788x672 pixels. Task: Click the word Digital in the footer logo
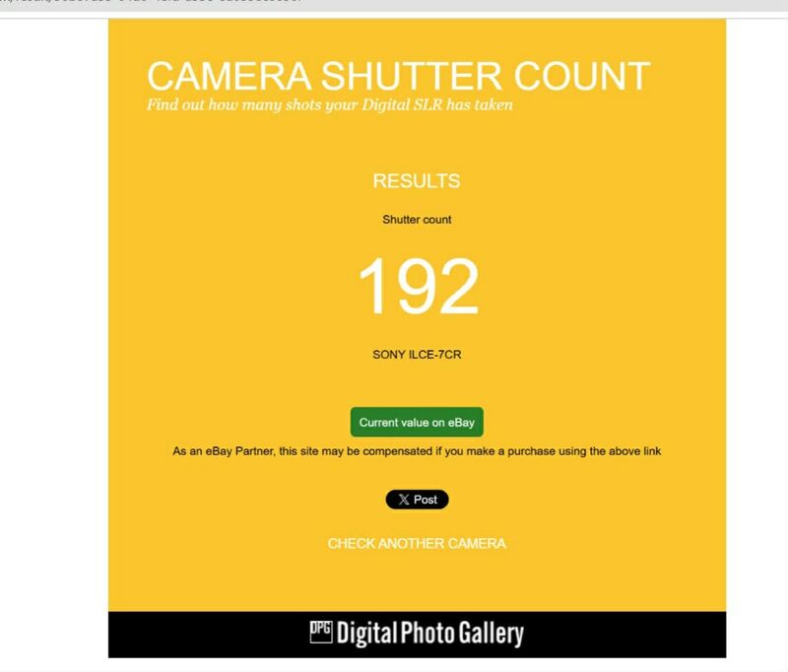click(366, 634)
